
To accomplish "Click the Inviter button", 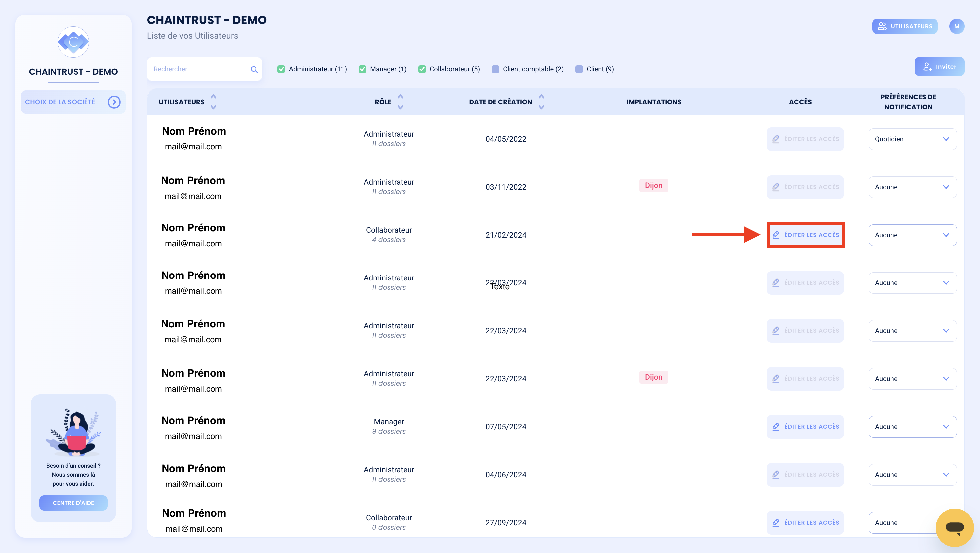I will pos(939,67).
